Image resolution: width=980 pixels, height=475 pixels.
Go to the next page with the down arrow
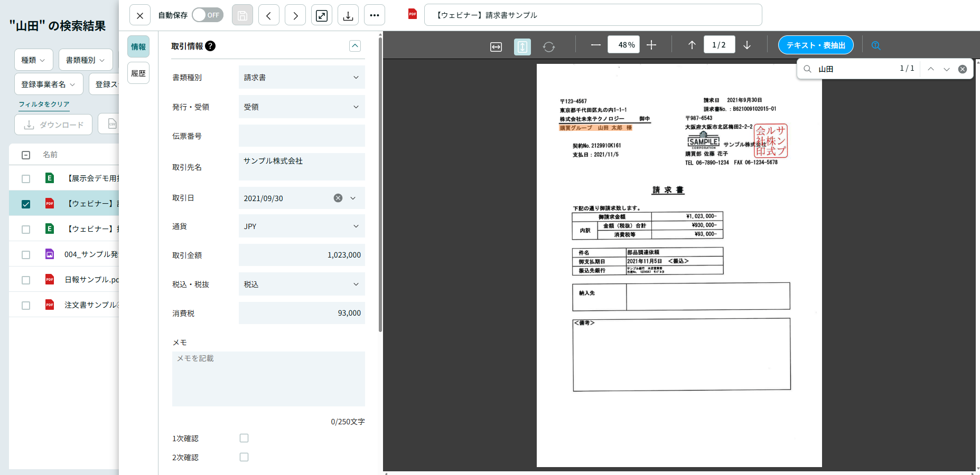coord(748,44)
